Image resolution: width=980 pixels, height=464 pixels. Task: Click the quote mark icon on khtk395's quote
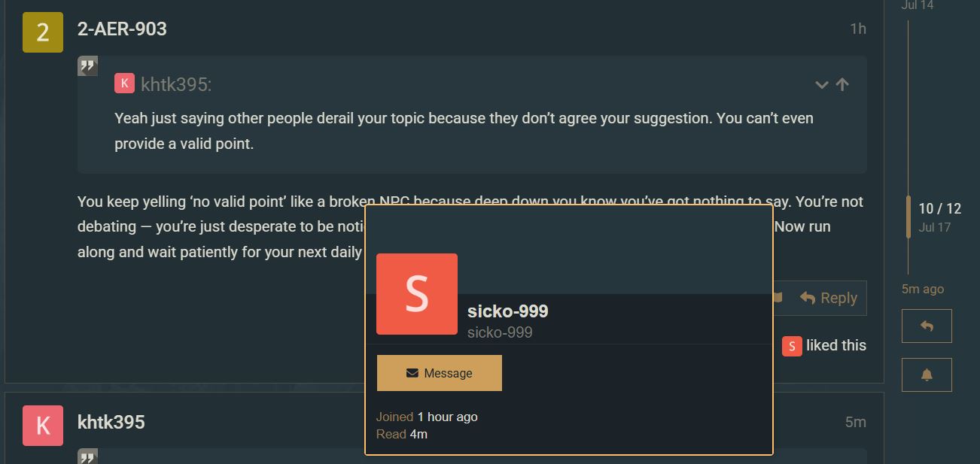point(88,66)
